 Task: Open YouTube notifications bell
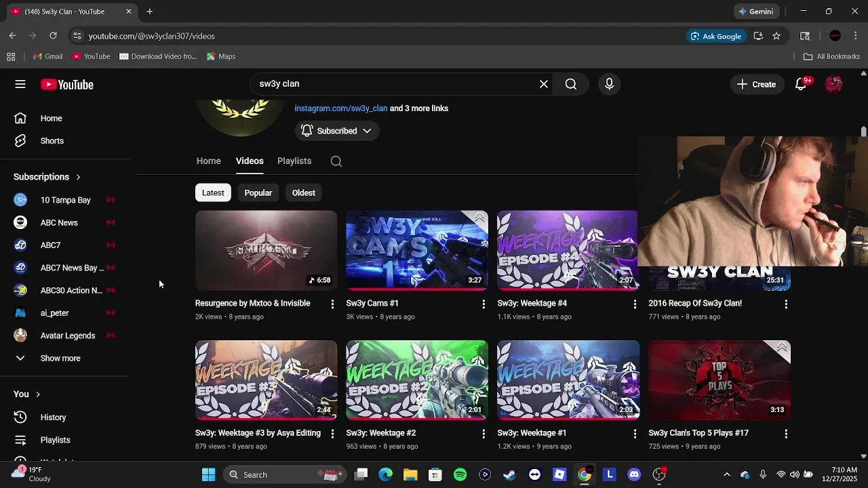tap(801, 84)
